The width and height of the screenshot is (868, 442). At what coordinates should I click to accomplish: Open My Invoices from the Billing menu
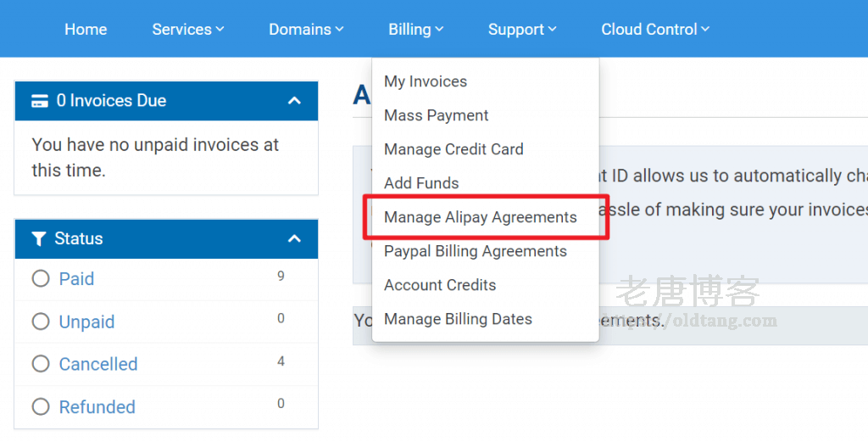pyautogui.click(x=426, y=81)
